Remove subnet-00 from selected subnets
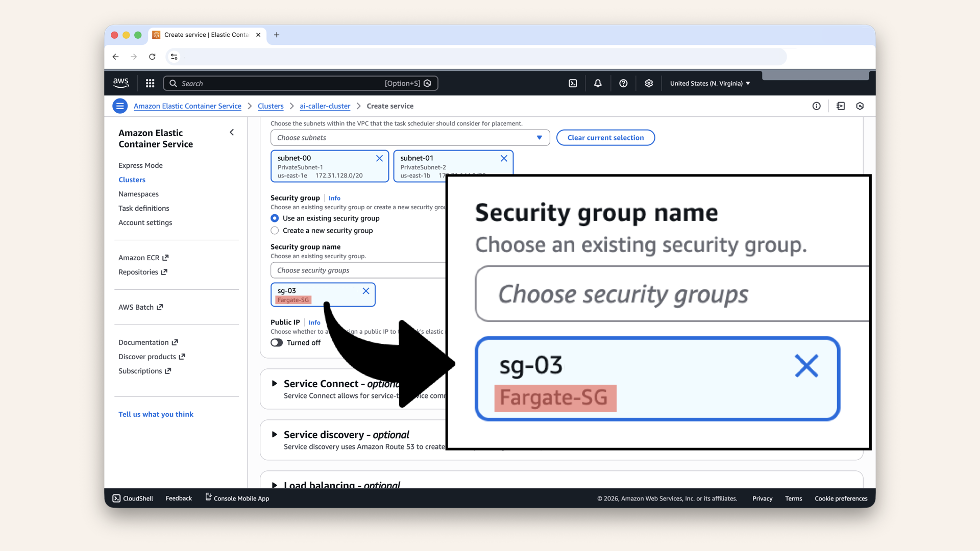The width and height of the screenshot is (980, 551). pos(379,158)
